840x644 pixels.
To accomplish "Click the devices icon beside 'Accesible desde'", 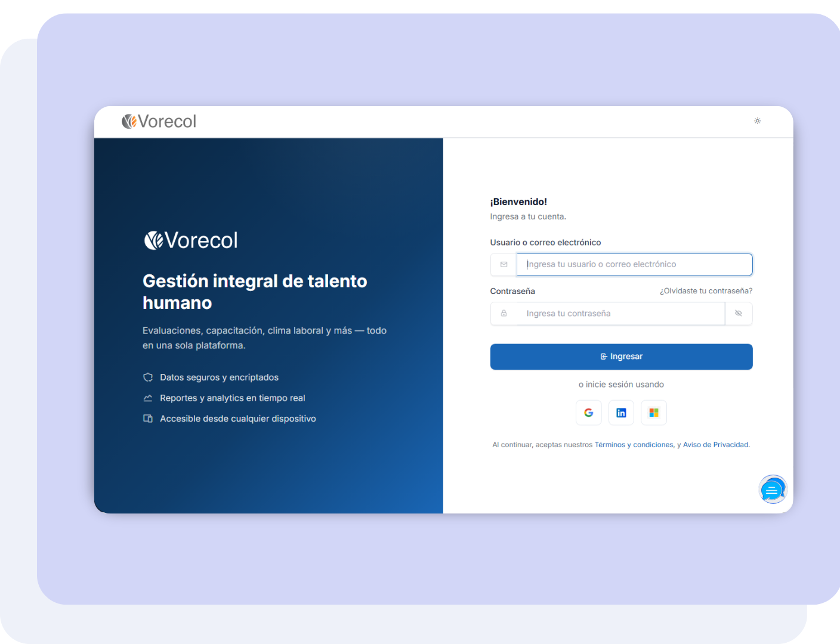I will [148, 419].
